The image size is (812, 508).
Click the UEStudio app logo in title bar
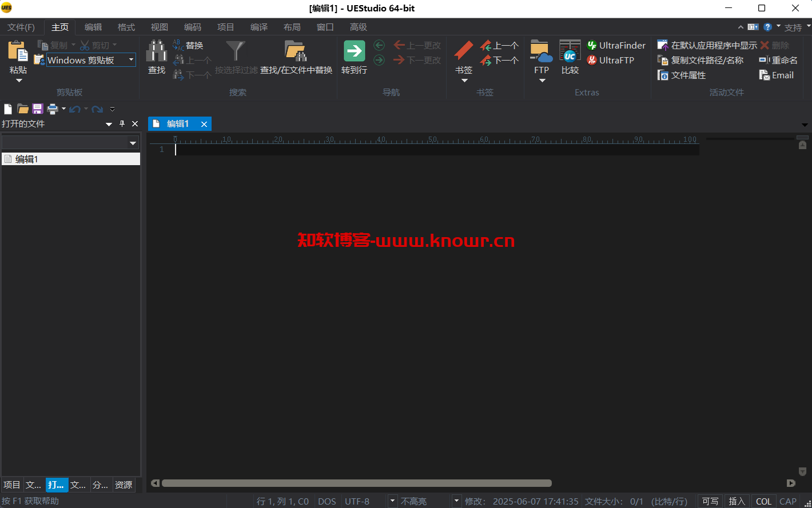(x=7, y=8)
